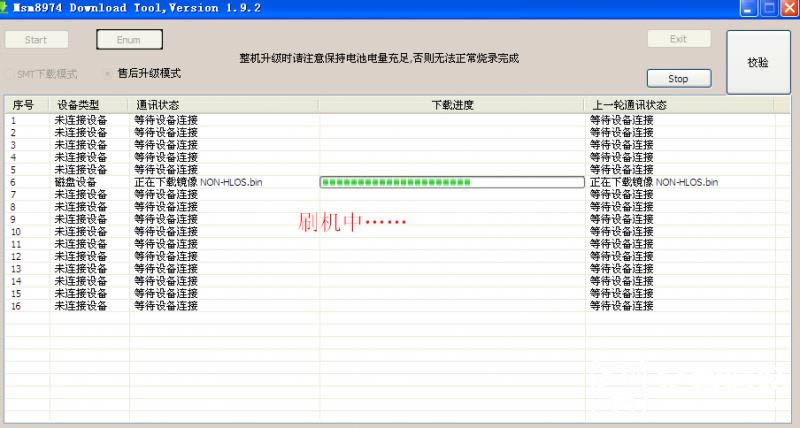
Task: Click the 下载进度 column header
Action: [x=451, y=104]
